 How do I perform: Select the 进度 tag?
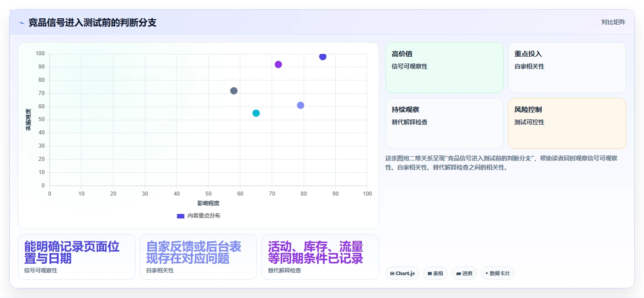click(x=464, y=273)
